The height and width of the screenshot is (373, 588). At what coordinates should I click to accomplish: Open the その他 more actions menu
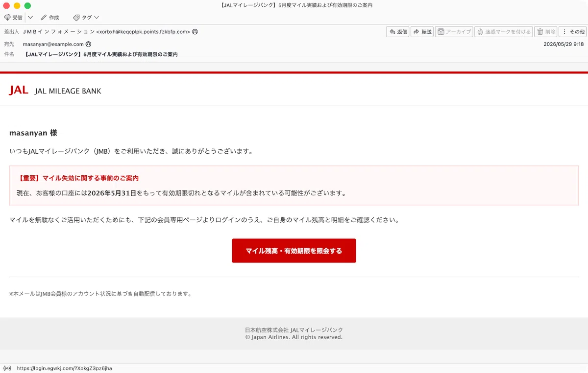click(x=573, y=32)
